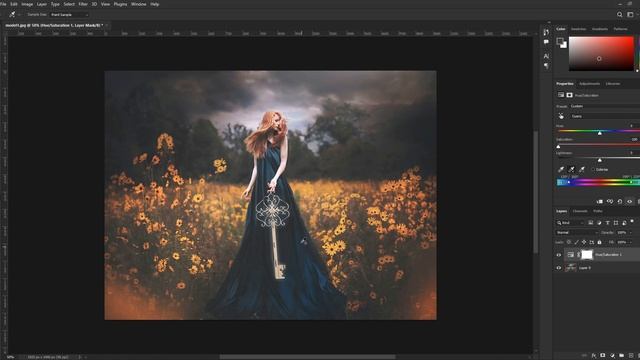
Task: Toggle lock image pixels brush icon
Action: tap(577, 242)
